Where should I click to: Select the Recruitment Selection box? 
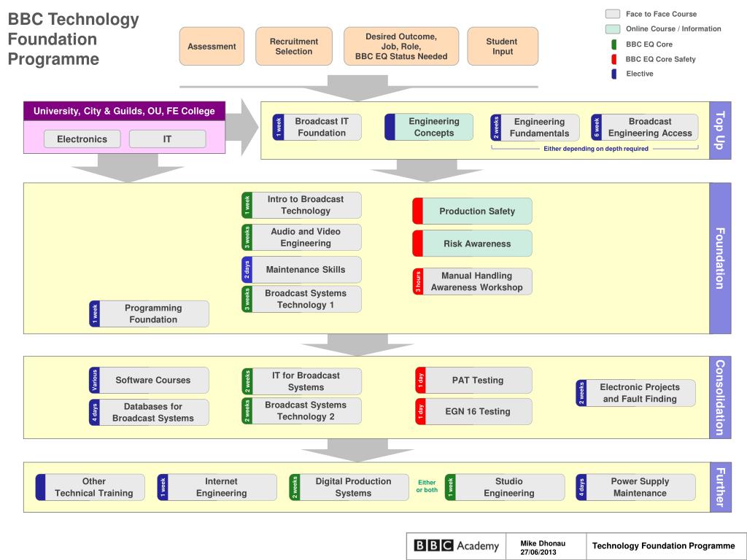293,46
